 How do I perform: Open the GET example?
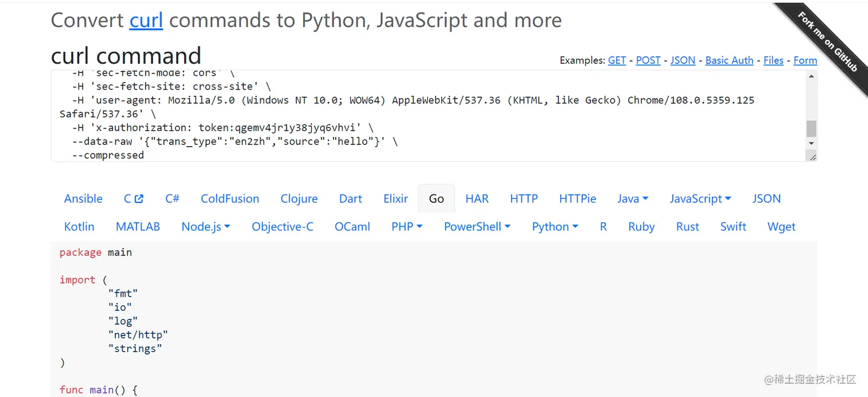(617, 60)
